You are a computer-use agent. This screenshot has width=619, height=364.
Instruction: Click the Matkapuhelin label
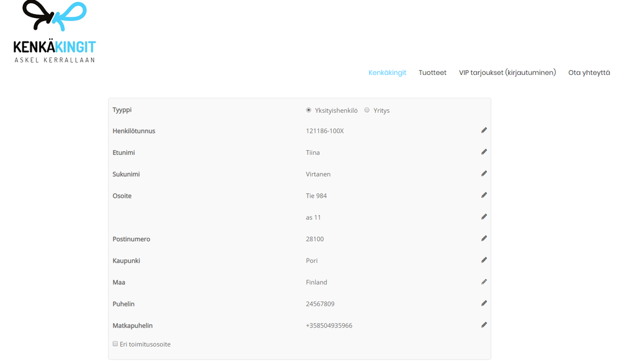click(x=132, y=326)
